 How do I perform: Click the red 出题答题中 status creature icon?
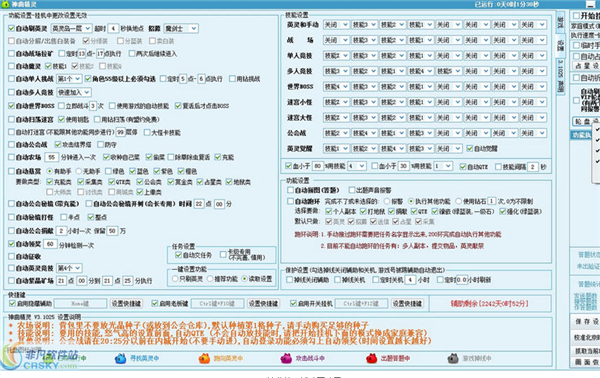[x=372, y=358]
